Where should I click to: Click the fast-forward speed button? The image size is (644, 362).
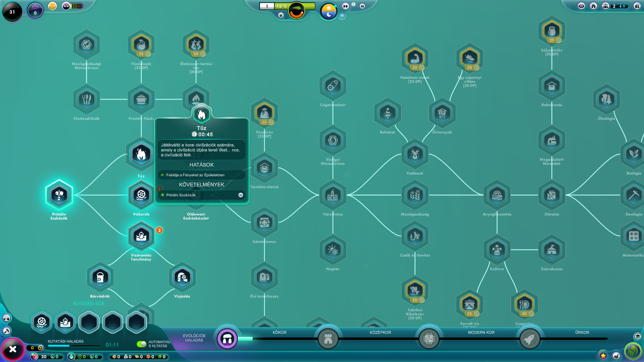pos(345,6)
